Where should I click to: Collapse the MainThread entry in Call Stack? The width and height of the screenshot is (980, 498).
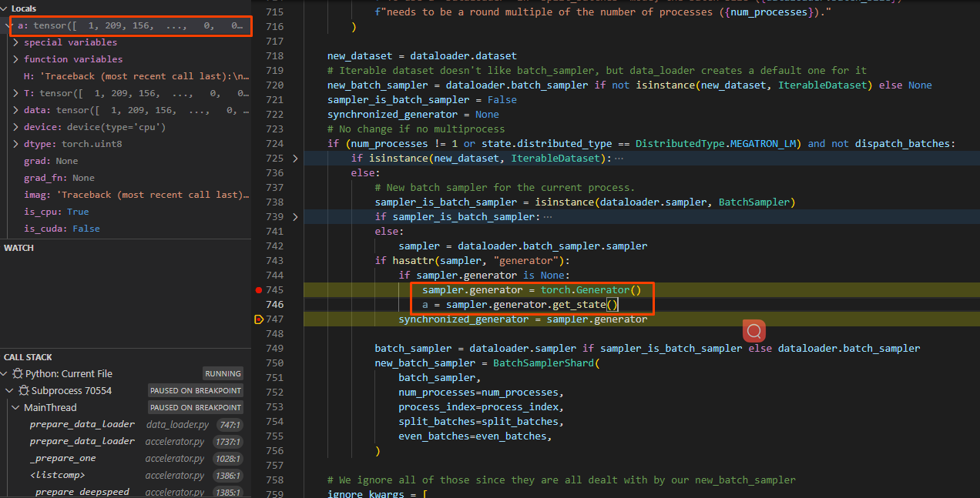[x=15, y=407]
